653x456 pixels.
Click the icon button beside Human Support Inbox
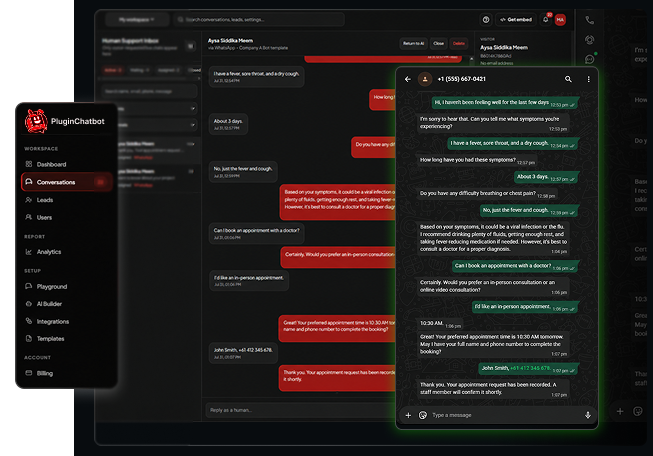coord(190,46)
